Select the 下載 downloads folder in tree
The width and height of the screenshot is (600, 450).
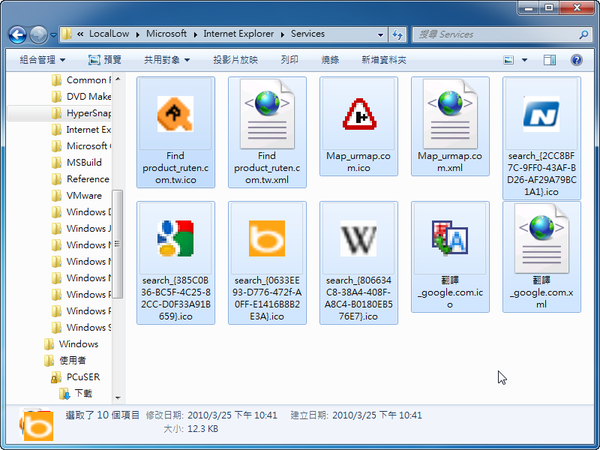coord(76,393)
